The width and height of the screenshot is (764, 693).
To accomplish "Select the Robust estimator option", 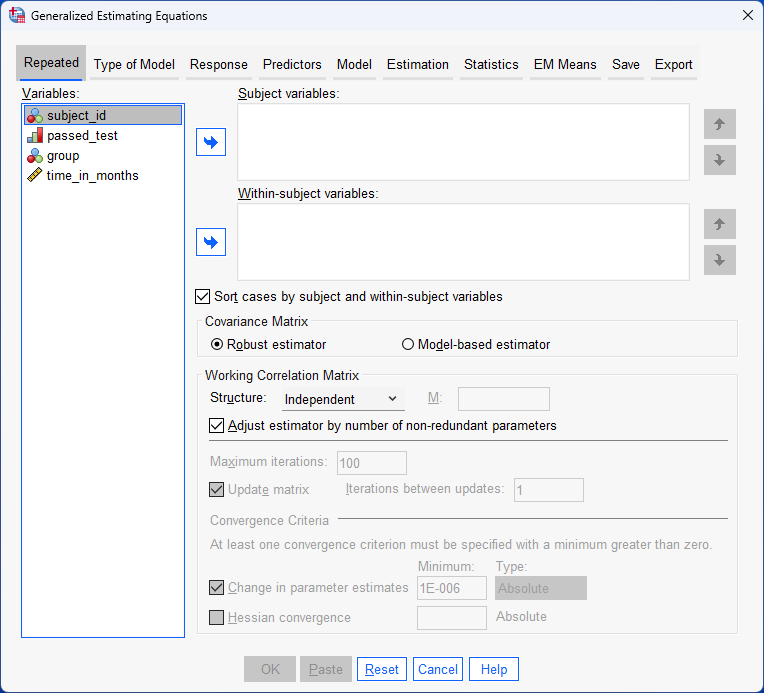I will click(217, 345).
